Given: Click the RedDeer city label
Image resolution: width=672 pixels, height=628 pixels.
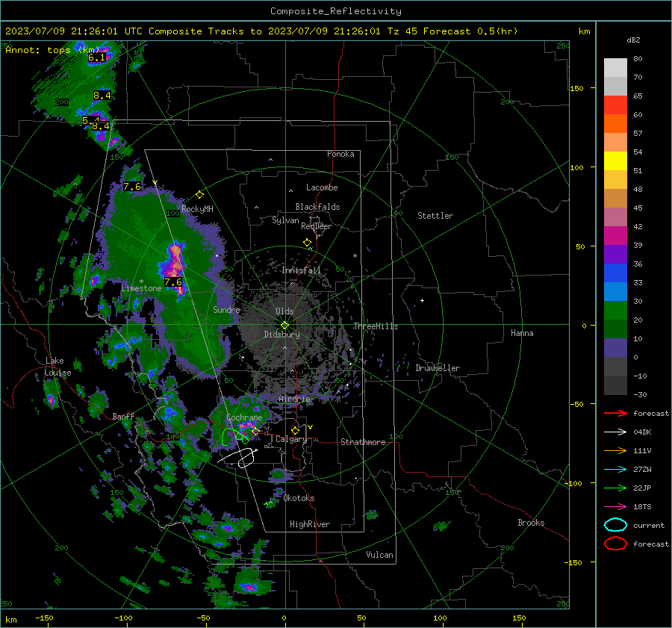Looking at the screenshot, I should point(317,226).
